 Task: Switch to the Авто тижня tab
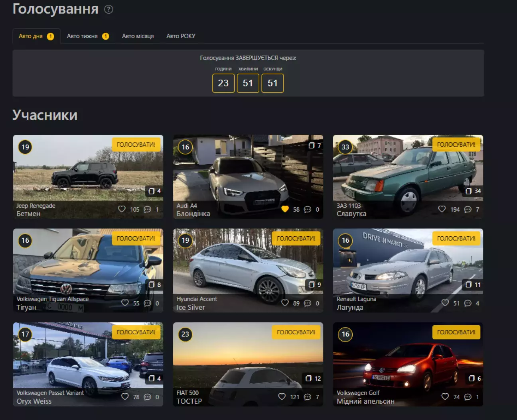click(x=88, y=36)
